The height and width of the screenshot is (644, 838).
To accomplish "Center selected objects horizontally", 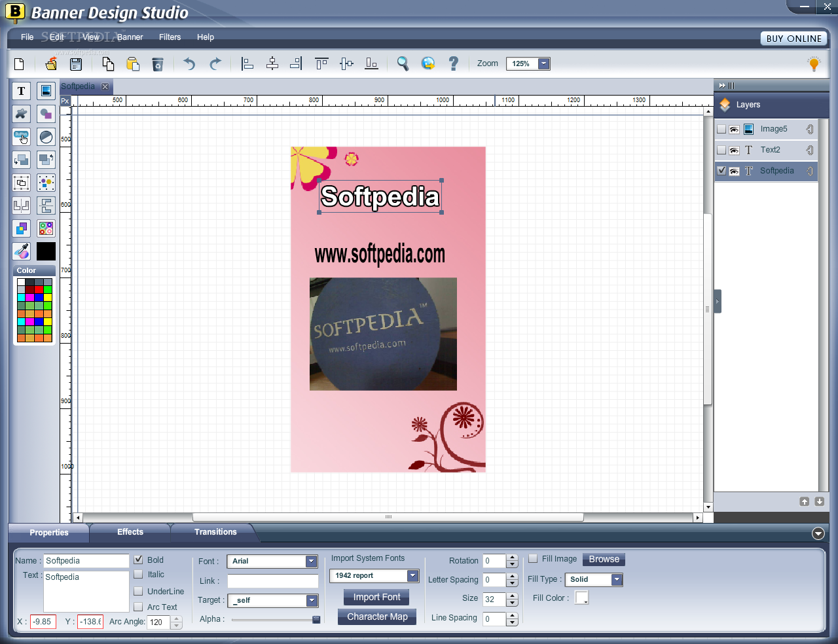I will tap(272, 63).
